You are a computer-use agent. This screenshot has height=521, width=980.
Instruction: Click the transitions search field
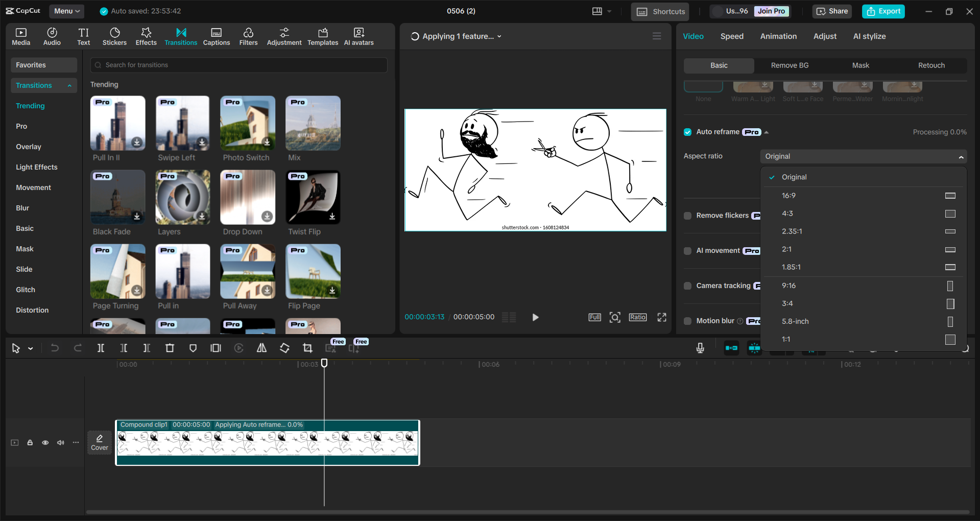[x=238, y=65]
